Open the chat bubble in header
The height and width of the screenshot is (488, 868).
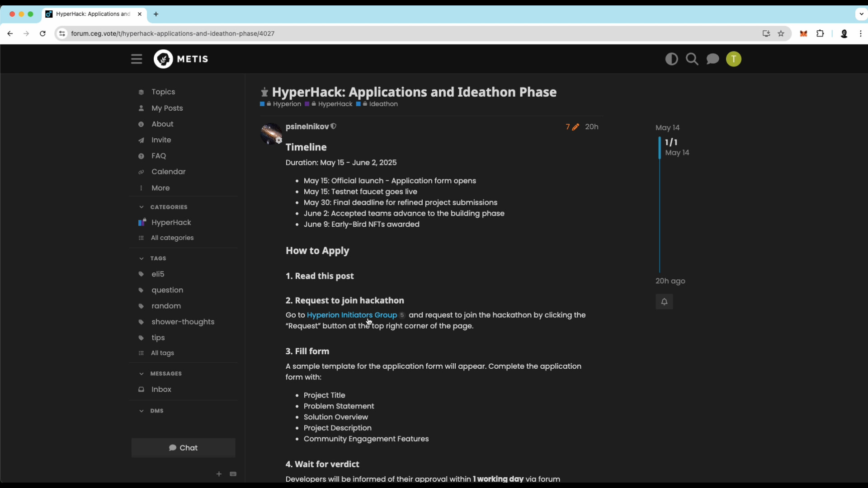tap(712, 59)
